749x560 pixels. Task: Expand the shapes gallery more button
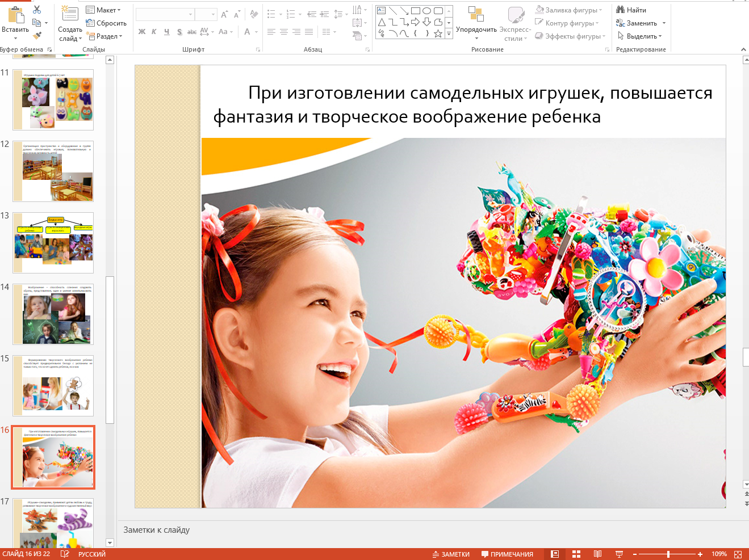tap(449, 34)
